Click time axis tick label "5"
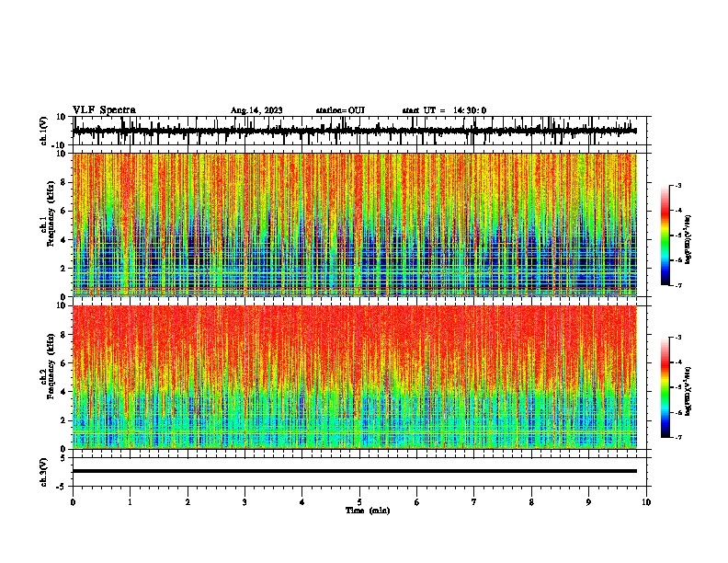Screen dimensions: 728x563 point(359,502)
